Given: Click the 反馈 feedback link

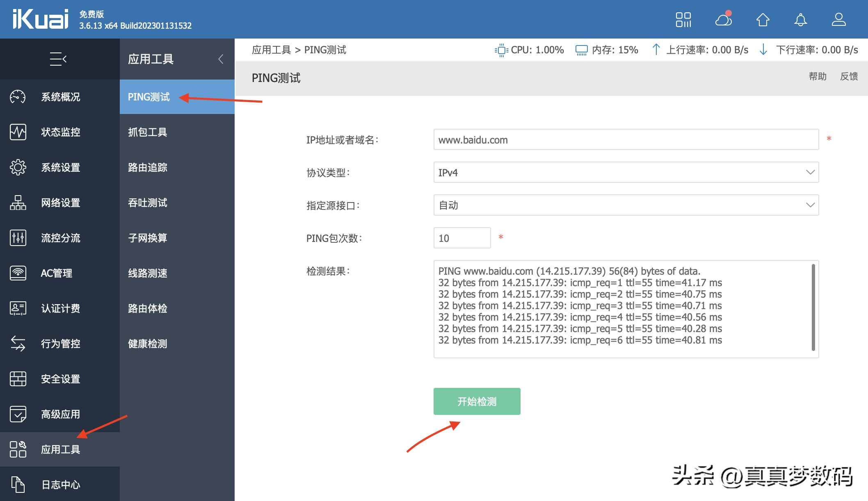Looking at the screenshot, I should pos(849,76).
